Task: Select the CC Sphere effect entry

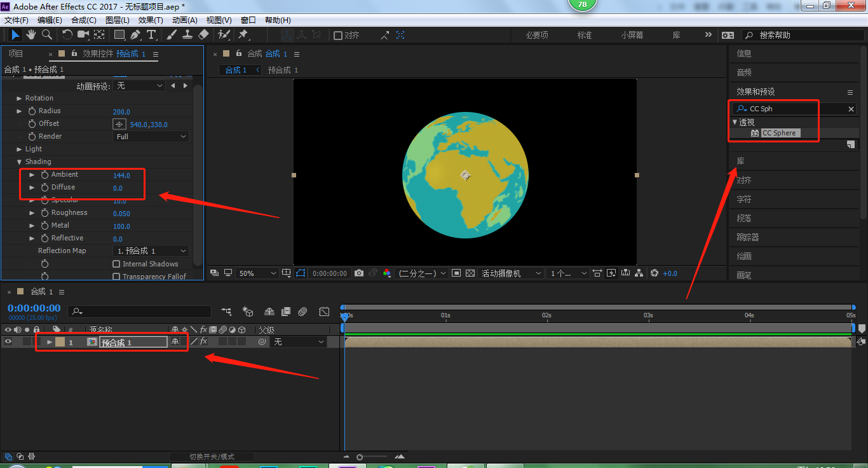Action: pos(779,133)
